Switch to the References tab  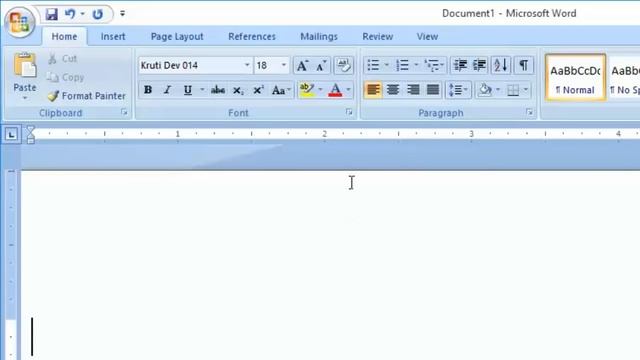pos(252,36)
